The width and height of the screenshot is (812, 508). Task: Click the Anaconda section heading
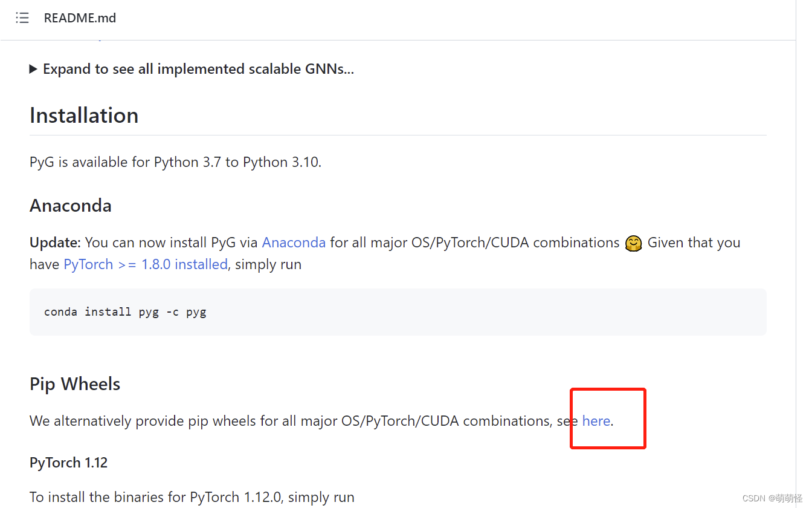pos(71,206)
